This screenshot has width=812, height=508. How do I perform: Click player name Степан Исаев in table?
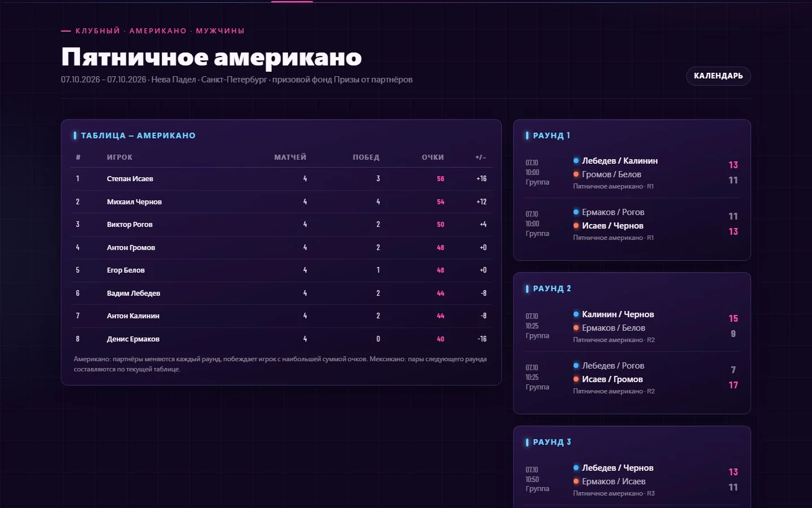(x=130, y=179)
